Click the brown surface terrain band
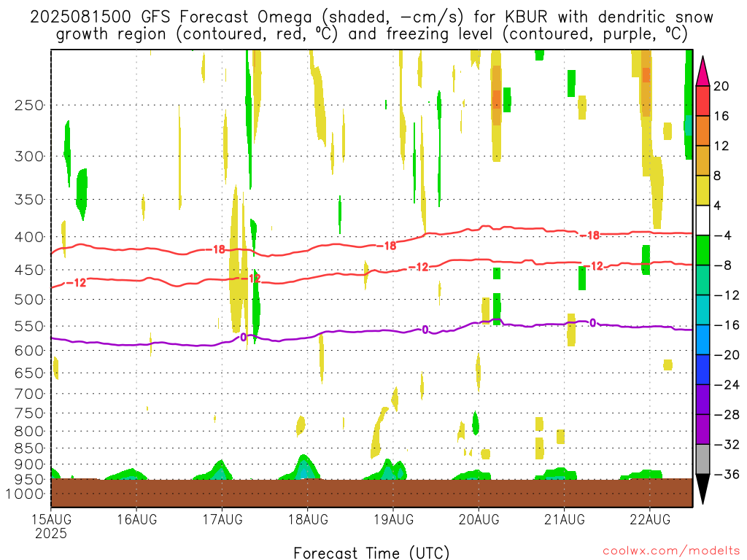 pos(371,493)
